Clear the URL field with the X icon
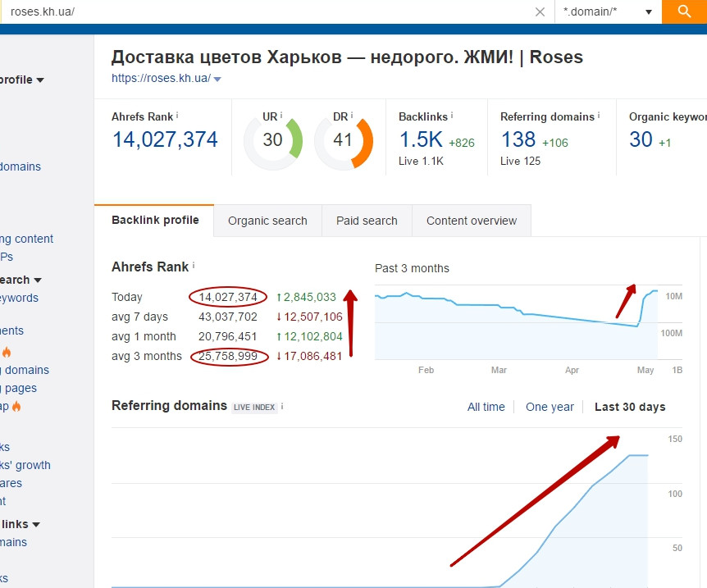The height and width of the screenshot is (588, 707). click(540, 11)
